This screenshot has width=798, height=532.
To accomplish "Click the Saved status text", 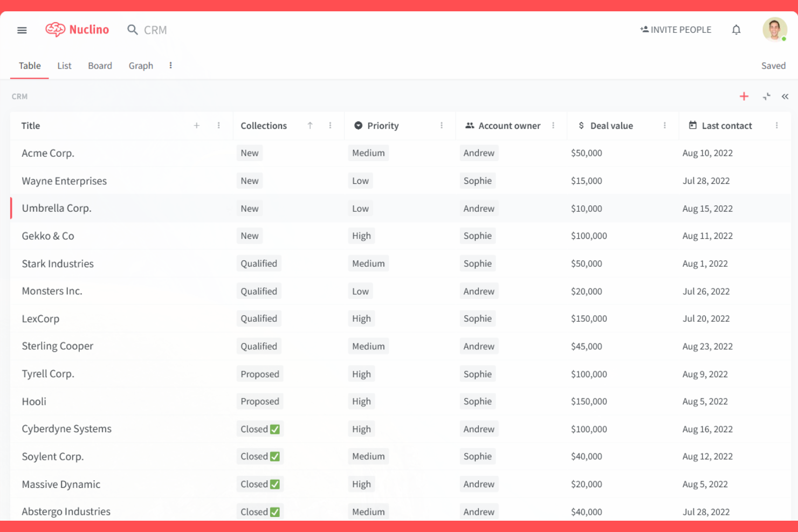I will [x=773, y=66].
